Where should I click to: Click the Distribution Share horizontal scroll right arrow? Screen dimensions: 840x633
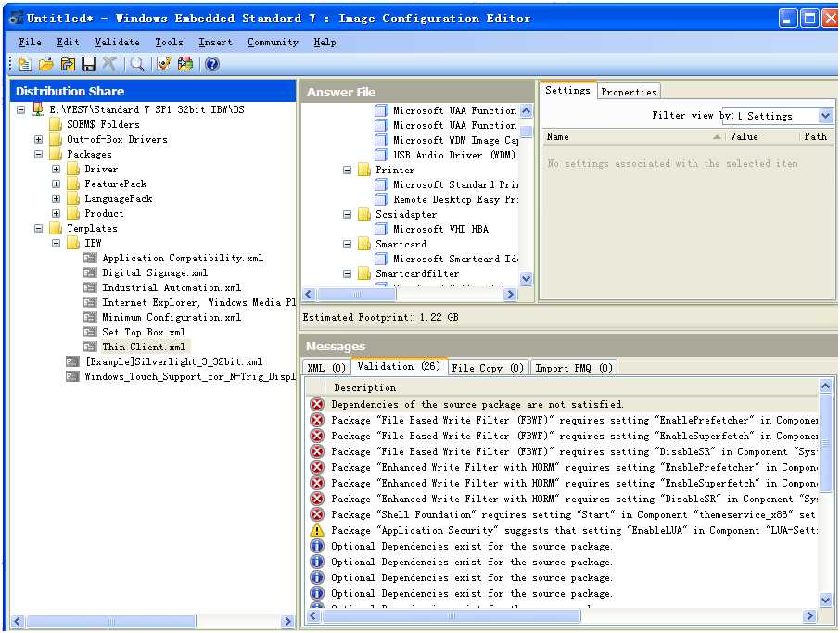pos(287,621)
